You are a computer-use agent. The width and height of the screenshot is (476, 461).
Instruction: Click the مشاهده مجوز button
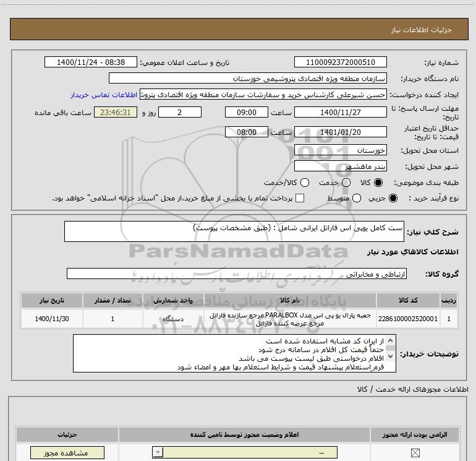coord(67,453)
